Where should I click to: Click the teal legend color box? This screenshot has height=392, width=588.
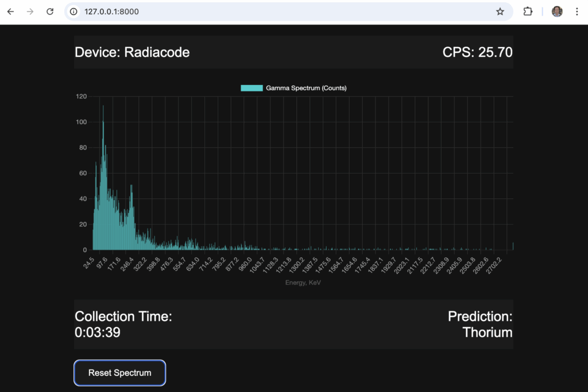coord(252,88)
